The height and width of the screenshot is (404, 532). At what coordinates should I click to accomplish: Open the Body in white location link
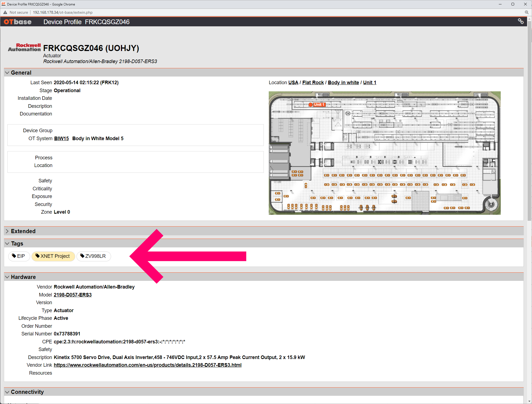[x=343, y=83]
